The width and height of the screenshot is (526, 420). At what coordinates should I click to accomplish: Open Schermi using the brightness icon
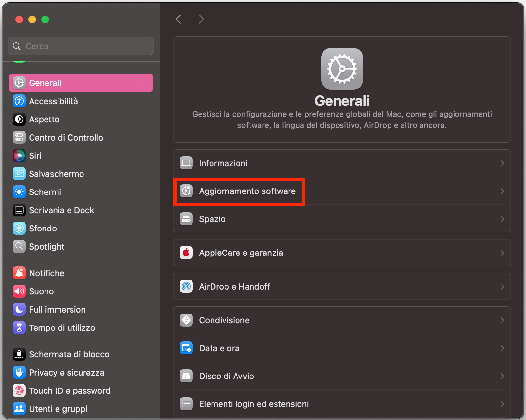click(19, 192)
